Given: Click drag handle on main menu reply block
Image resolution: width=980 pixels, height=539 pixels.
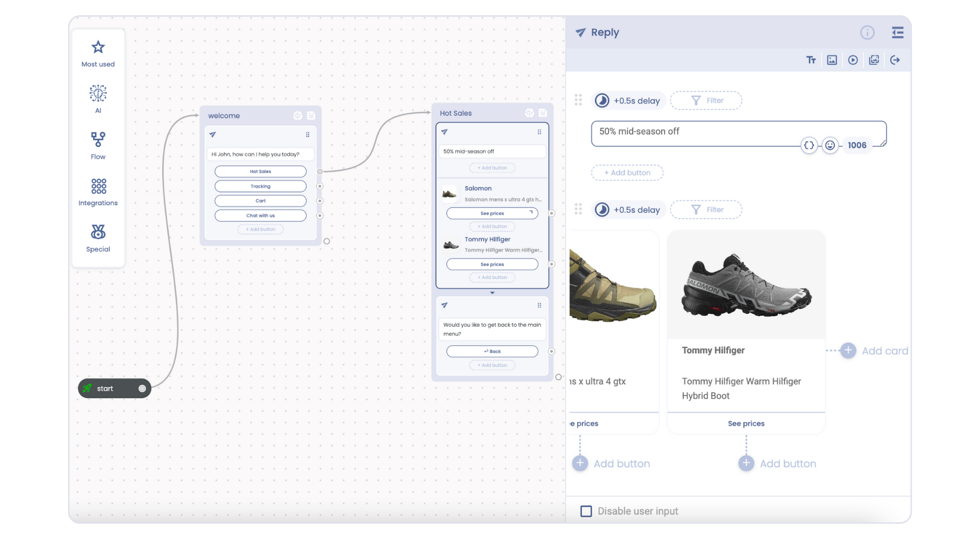Looking at the screenshot, I should coord(540,305).
